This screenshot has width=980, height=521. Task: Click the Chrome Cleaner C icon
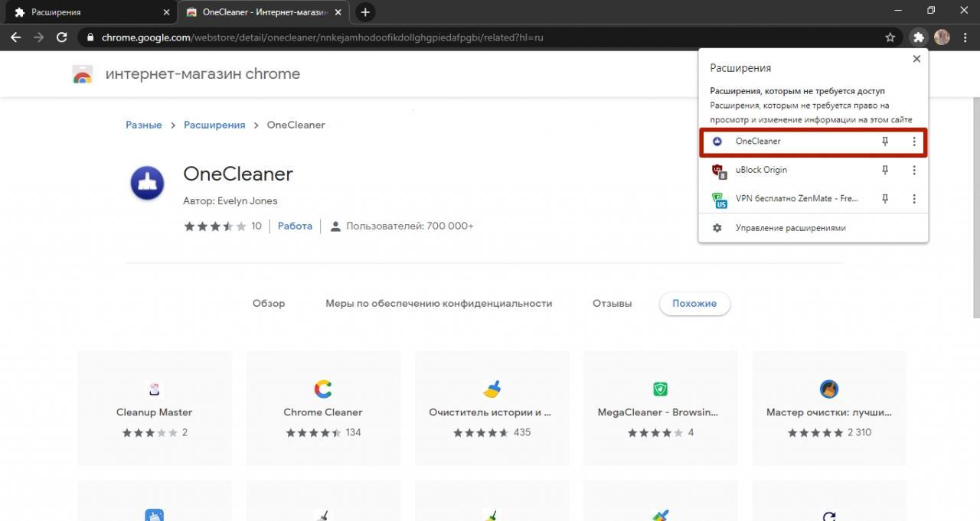[323, 389]
